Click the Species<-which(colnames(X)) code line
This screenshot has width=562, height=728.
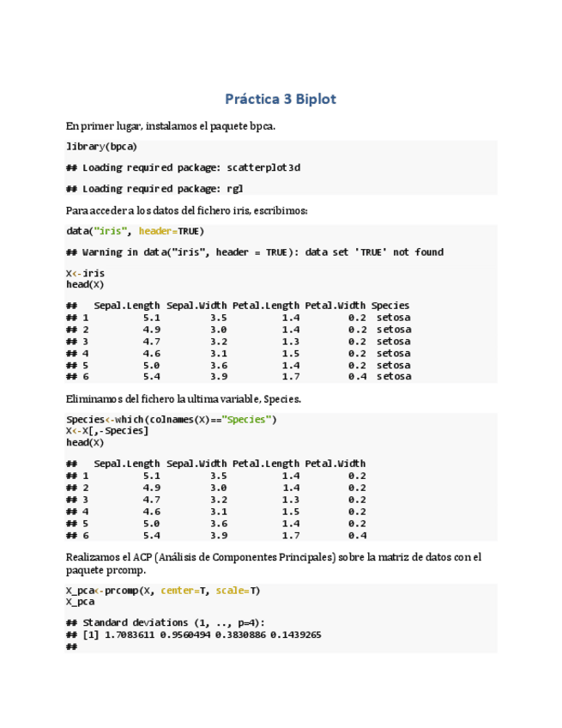click(x=172, y=419)
